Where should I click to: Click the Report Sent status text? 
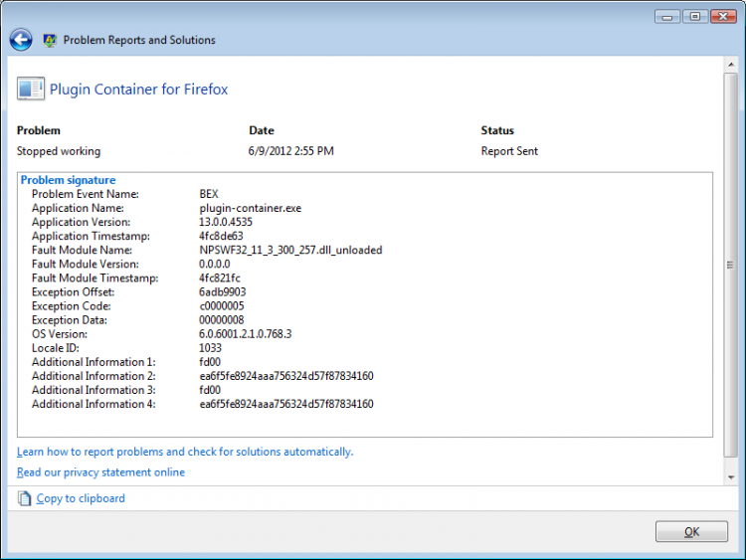(x=509, y=151)
